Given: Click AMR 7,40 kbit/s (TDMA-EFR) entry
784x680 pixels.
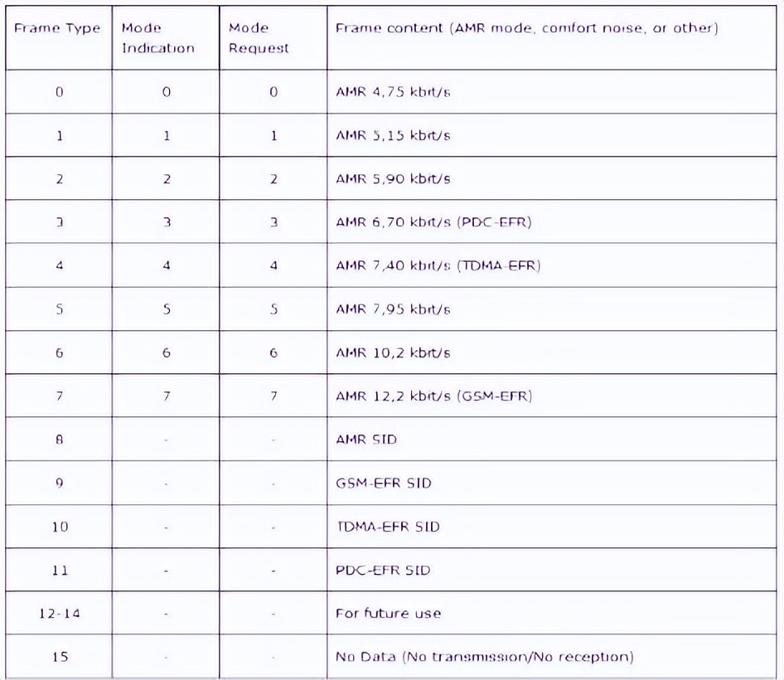Looking at the screenshot, I should click(438, 265).
